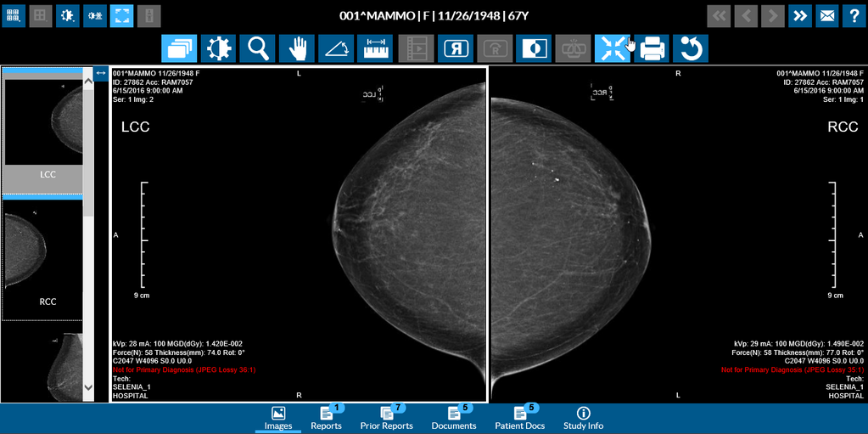This screenshot has width=868, height=434.
Task: Pick the ruler length measurement tool
Action: tap(374, 49)
